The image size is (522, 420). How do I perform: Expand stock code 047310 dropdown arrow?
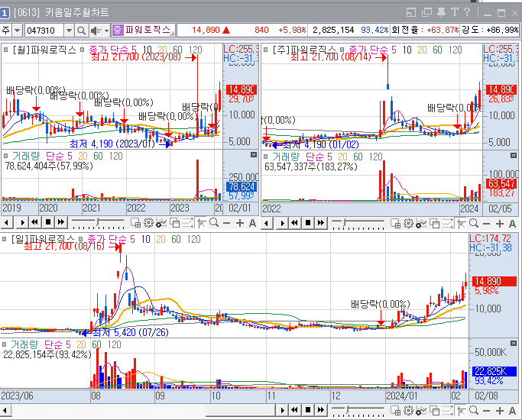pyautogui.click(x=69, y=31)
